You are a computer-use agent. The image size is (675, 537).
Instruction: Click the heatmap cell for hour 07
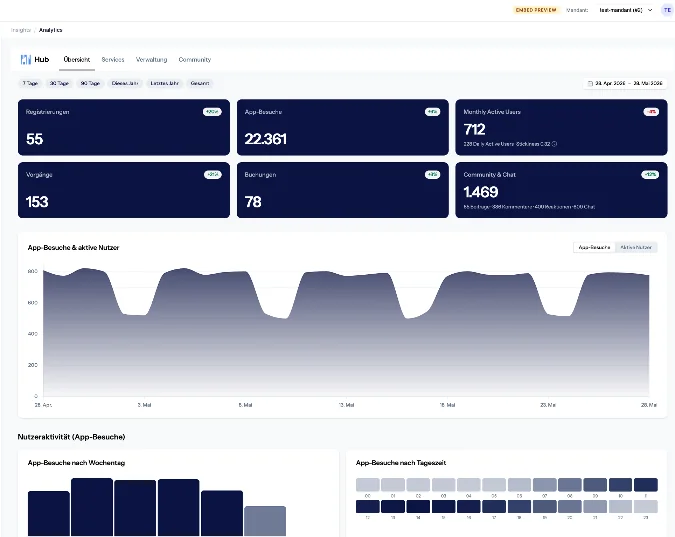(545, 484)
